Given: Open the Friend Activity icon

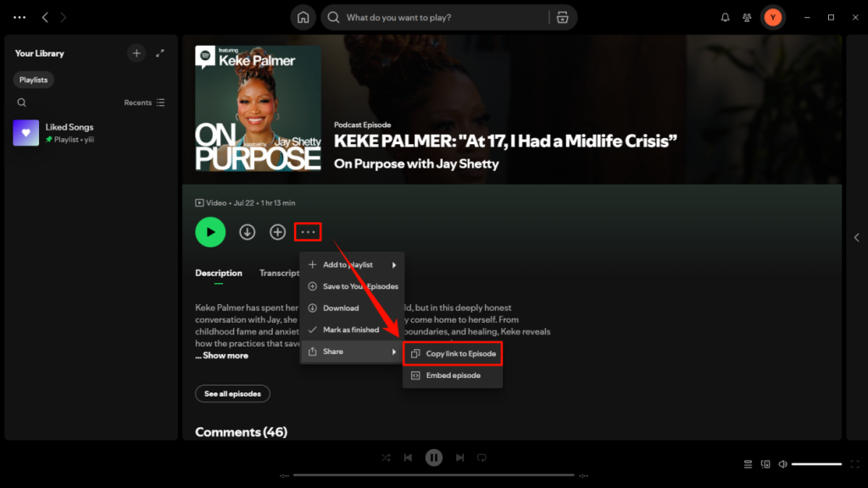Looking at the screenshot, I should 747,17.
